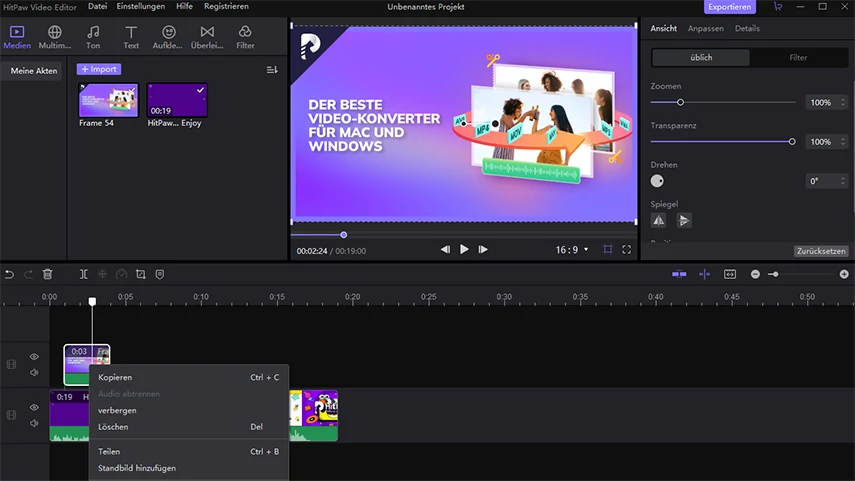
Task: Open the 16:9 aspect ratio dropdown
Action: 572,250
